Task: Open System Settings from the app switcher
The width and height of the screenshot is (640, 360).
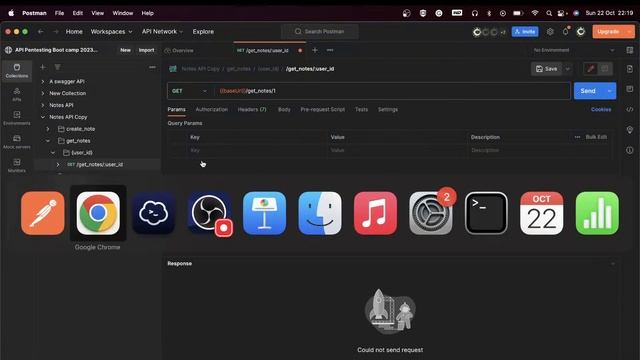Action: point(431,213)
